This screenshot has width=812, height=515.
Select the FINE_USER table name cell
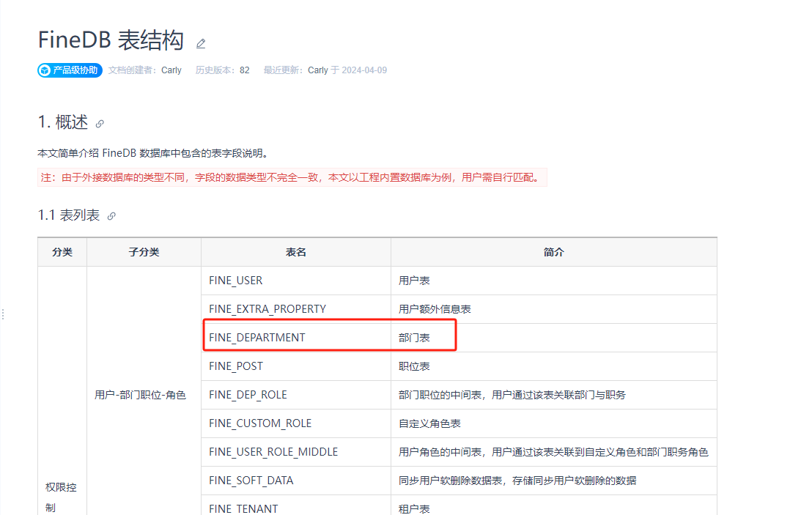click(x=295, y=281)
